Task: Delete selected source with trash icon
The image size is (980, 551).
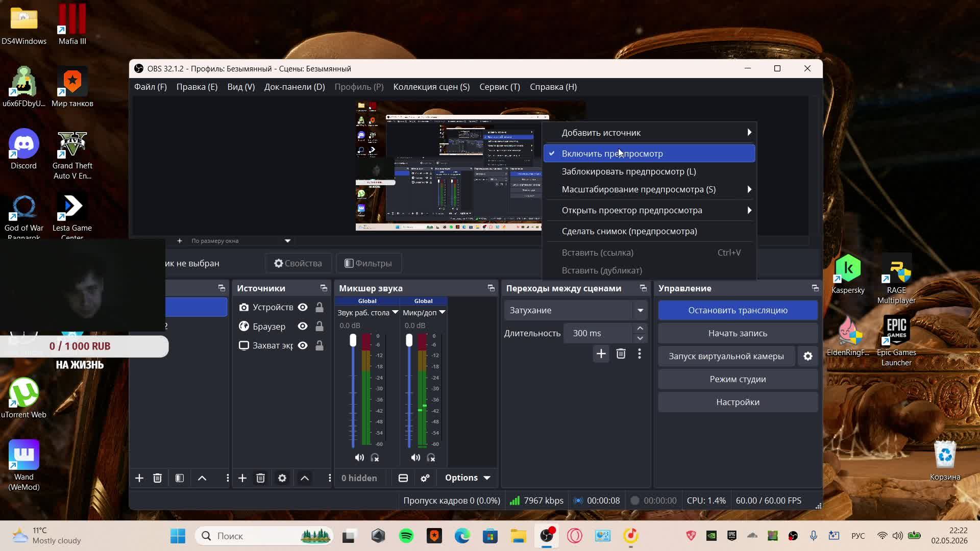Action: point(260,478)
